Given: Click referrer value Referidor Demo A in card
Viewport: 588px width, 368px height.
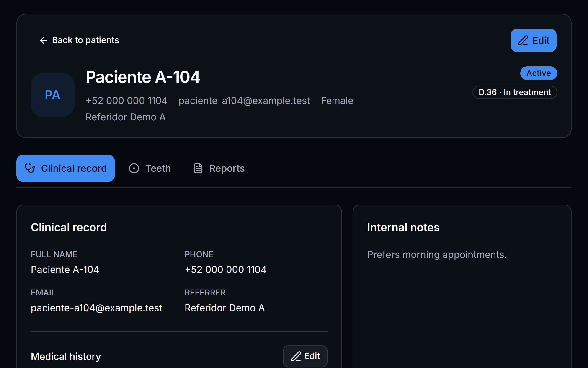Looking at the screenshot, I should pyautogui.click(x=224, y=308).
